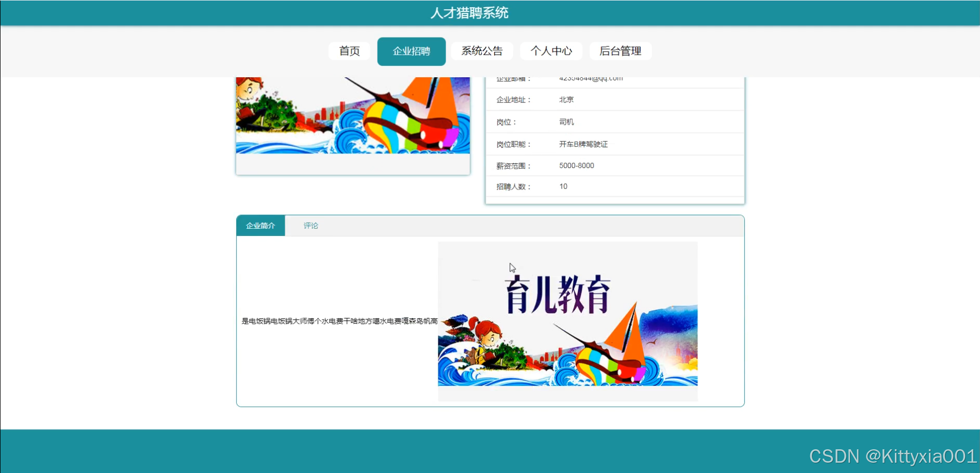Image resolution: width=980 pixels, height=473 pixels.
Task: Open the 育儿教育 image in company intro
Action: (568, 321)
